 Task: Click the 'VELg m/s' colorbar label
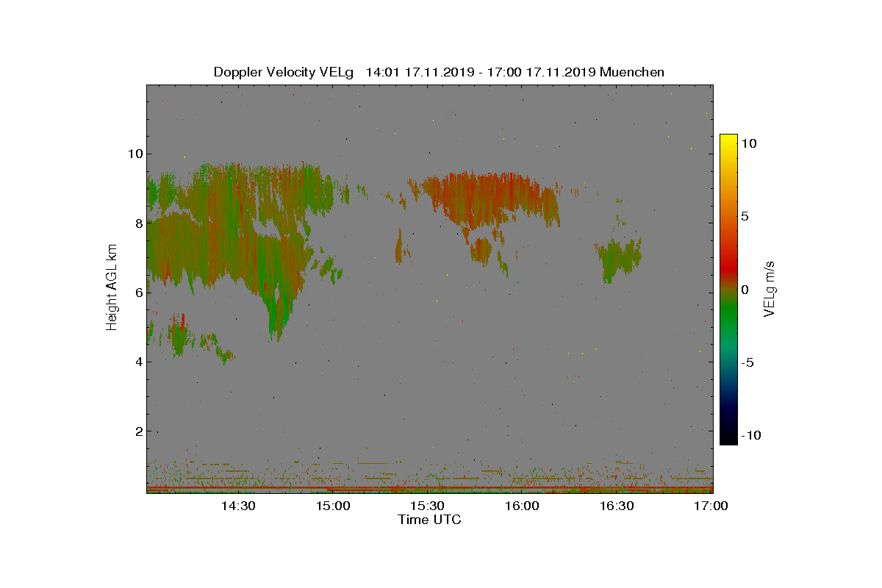pyautogui.click(x=770, y=288)
